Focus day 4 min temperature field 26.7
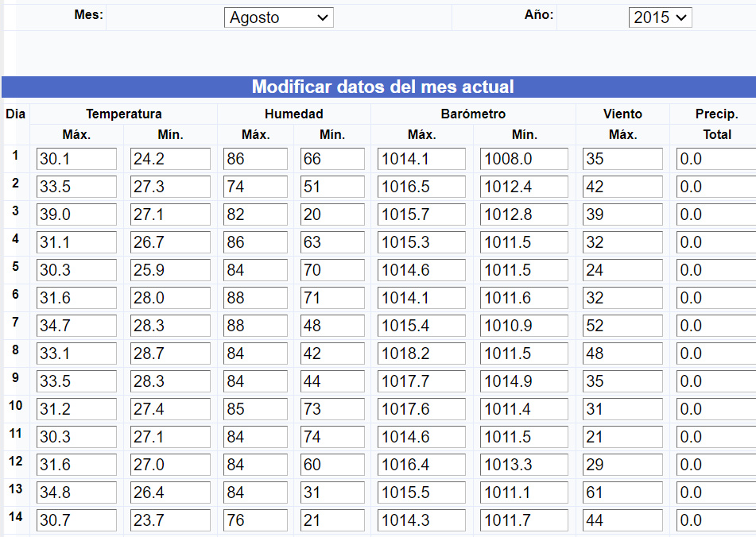756x537 pixels. tap(170, 242)
